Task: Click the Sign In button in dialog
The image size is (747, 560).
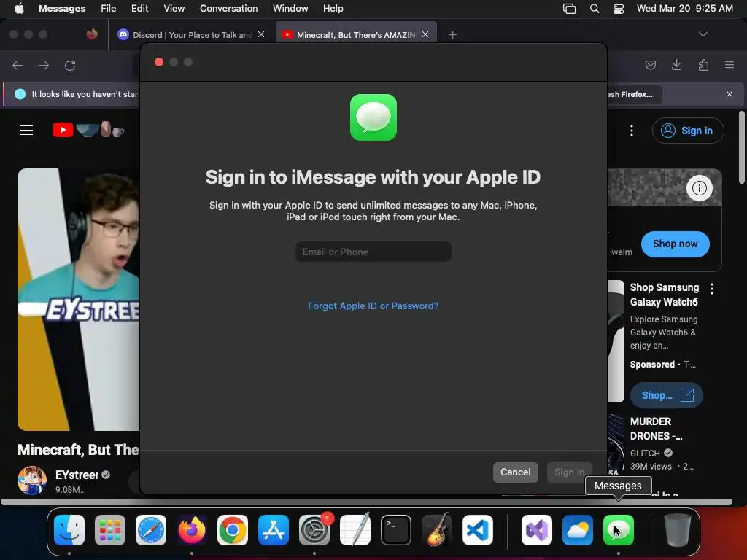Action: point(569,472)
